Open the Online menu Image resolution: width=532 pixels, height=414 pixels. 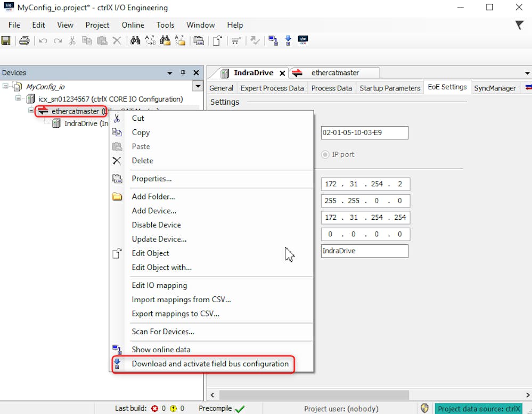point(133,25)
